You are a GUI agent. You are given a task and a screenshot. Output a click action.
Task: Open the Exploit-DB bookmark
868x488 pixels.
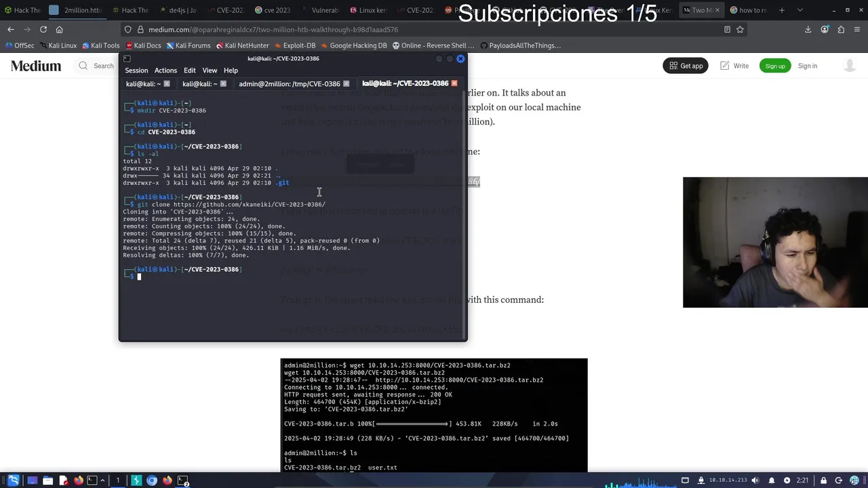coord(295,45)
